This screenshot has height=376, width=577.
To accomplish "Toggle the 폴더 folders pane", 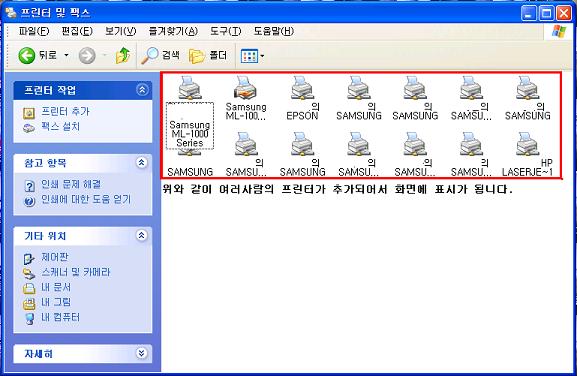I will point(208,56).
